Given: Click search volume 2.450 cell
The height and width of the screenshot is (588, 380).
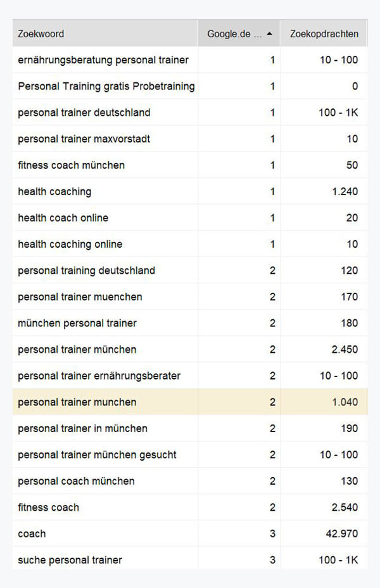Looking at the screenshot, I should pos(345,350).
